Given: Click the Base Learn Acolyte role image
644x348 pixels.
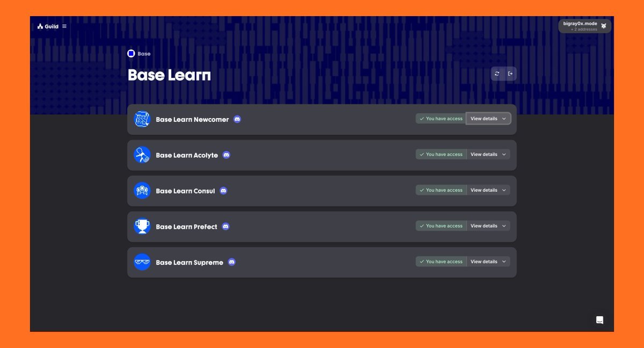Looking at the screenshot, I should click(142, 155).
